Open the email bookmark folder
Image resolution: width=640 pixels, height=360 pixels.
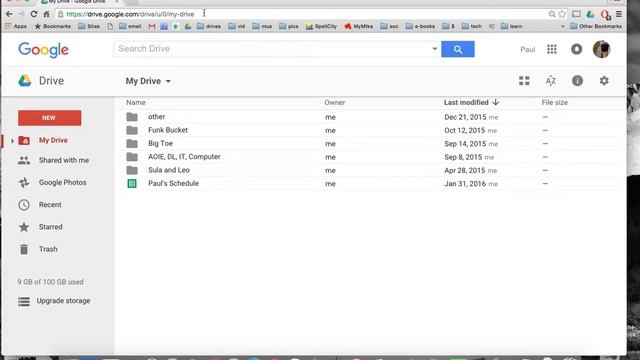pos(130,27)
